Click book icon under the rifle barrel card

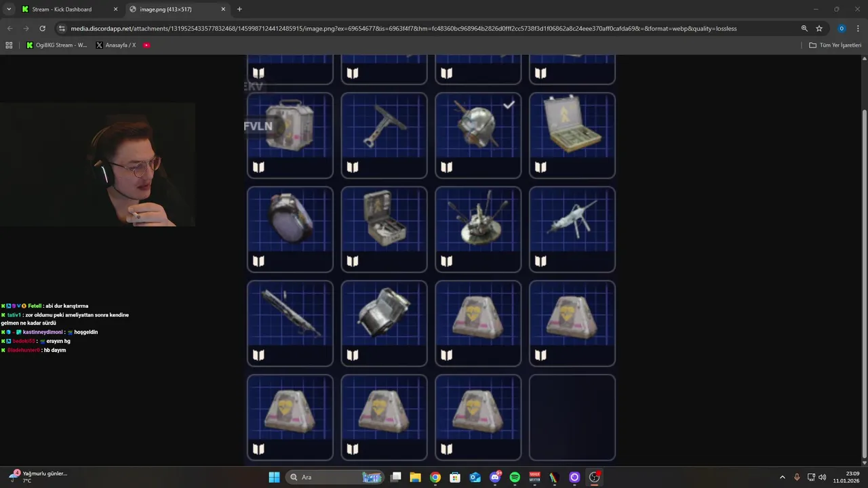coord(258,354)
